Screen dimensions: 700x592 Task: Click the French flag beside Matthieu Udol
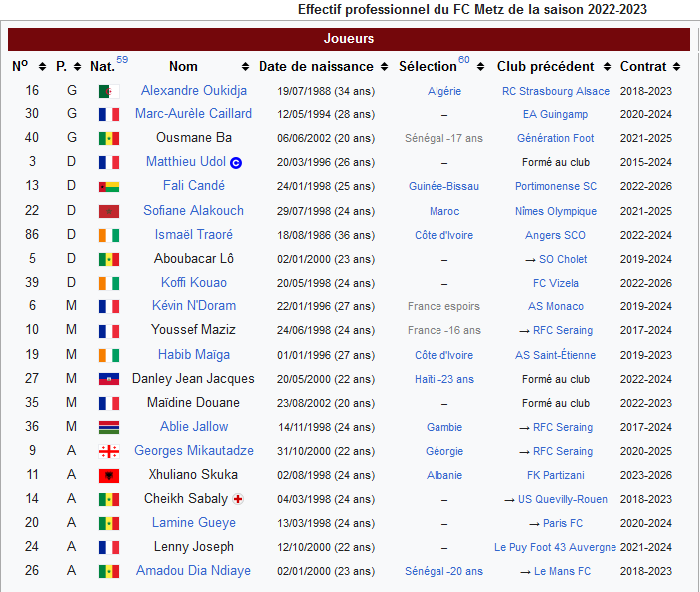(x=109, y=162)
